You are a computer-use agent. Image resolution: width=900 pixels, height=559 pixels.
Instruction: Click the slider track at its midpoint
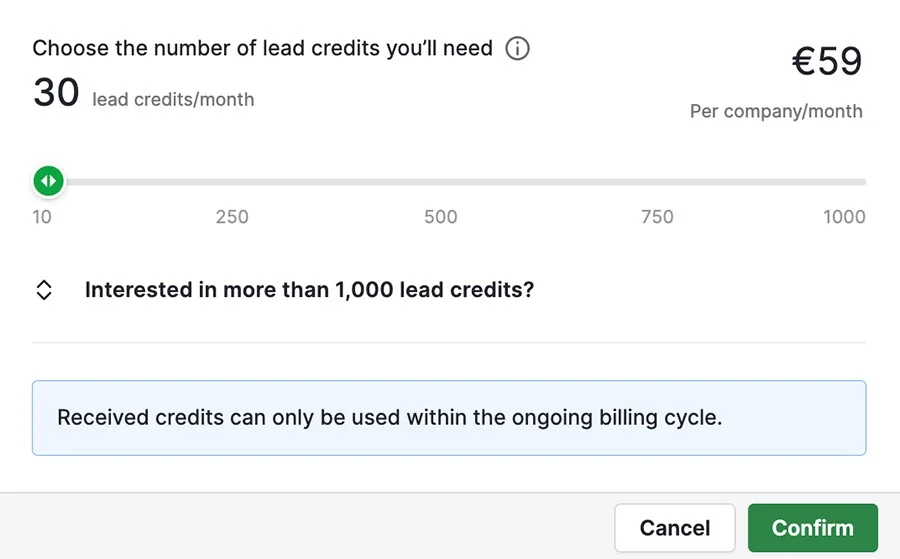tap(449, 182)
